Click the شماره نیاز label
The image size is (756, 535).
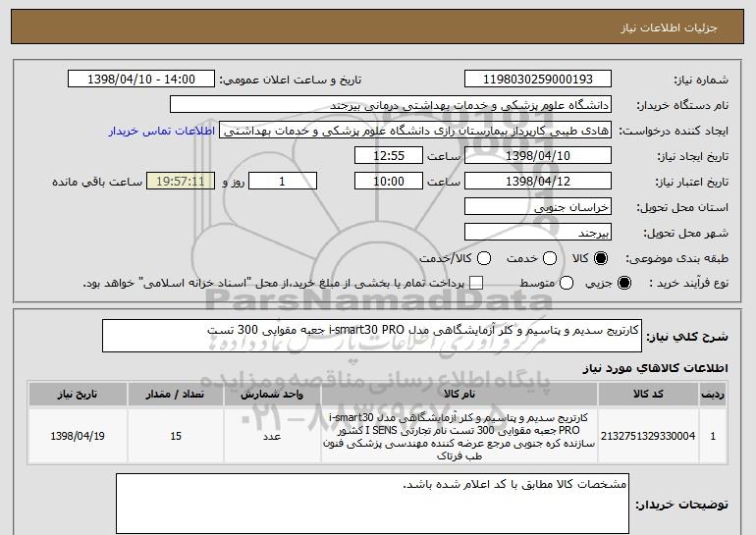[x=701, y=80]
